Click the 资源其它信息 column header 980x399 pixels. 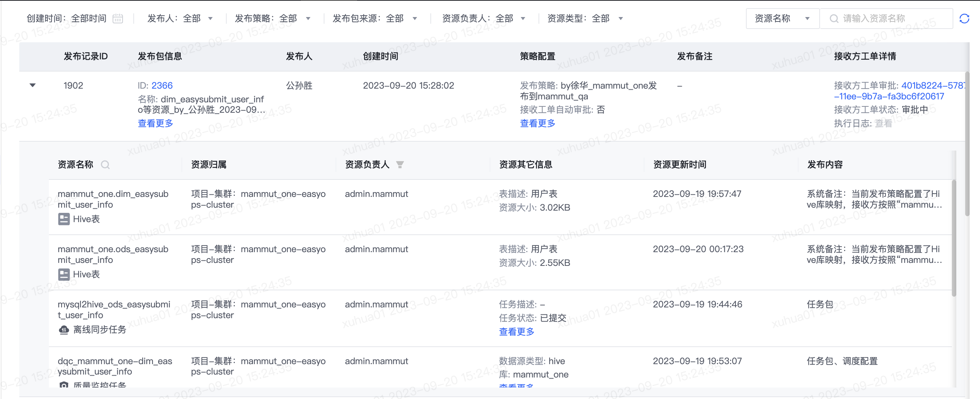(526, 165)
